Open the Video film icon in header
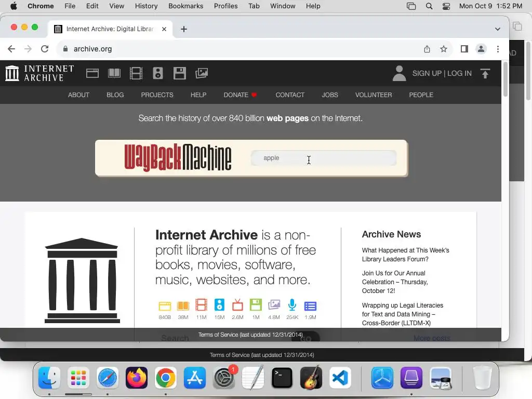This screenshot has height=399, width=532. 136,73
